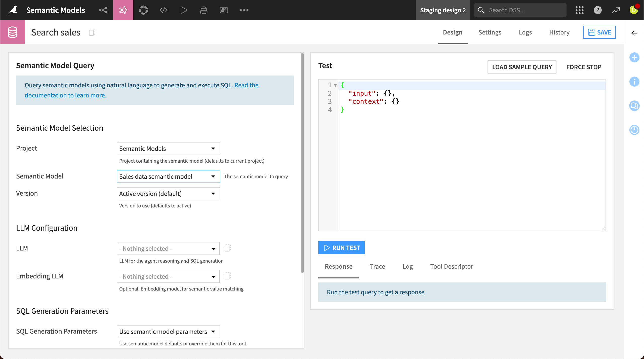Open the Flow icon in the top toolbar
The height and width of the screenshot is (359, 644).
coord(103,10)
